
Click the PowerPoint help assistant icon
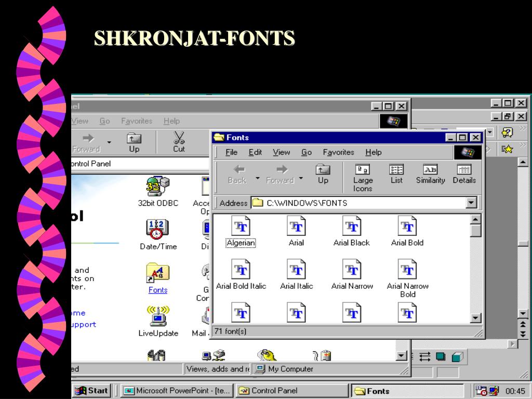click(507, 132)
